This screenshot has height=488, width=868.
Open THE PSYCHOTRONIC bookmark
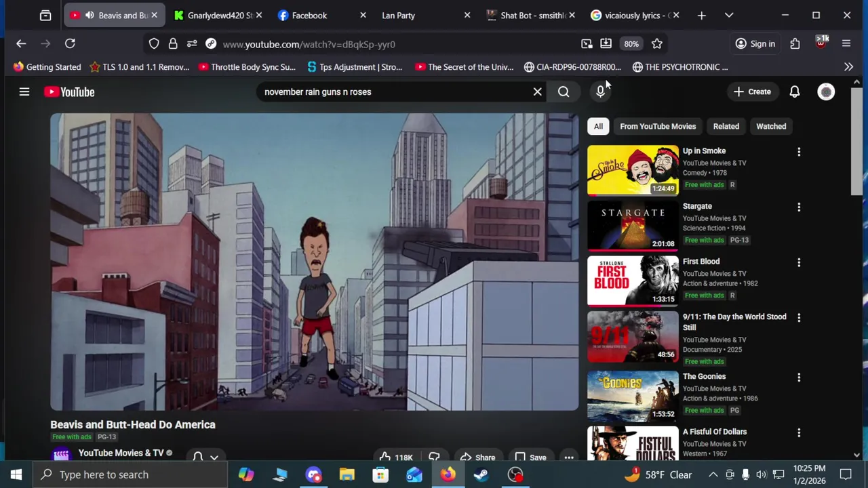(x=680, y=67)
